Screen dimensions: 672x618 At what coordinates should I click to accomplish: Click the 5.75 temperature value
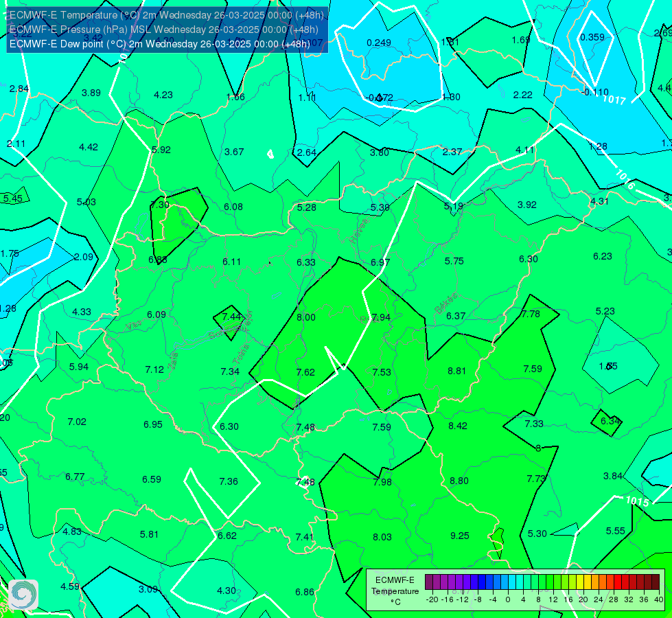click(454, 261)
